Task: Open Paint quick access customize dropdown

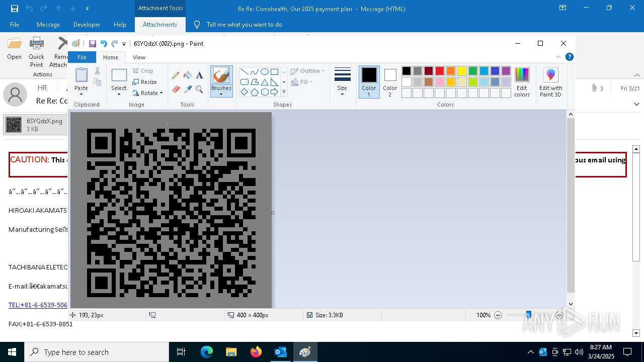Action: [x=124, y=44]
